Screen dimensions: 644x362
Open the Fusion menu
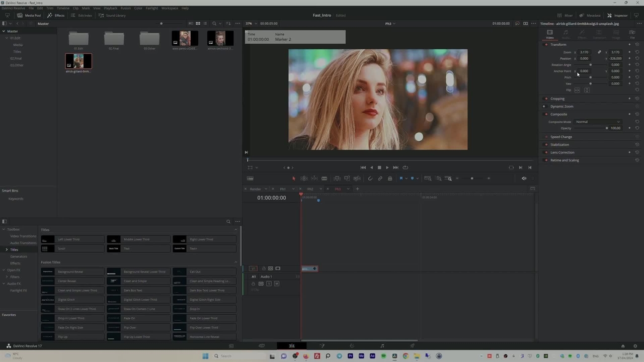(x=125, y=8)
